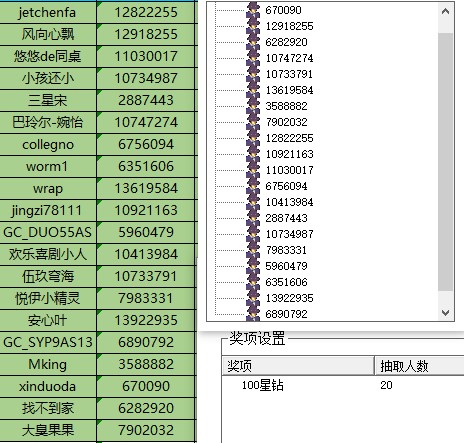This screenshot has width=464, height=443.
Task: Select the user icon beside 10733791 in list
Action: coord(253,74)
